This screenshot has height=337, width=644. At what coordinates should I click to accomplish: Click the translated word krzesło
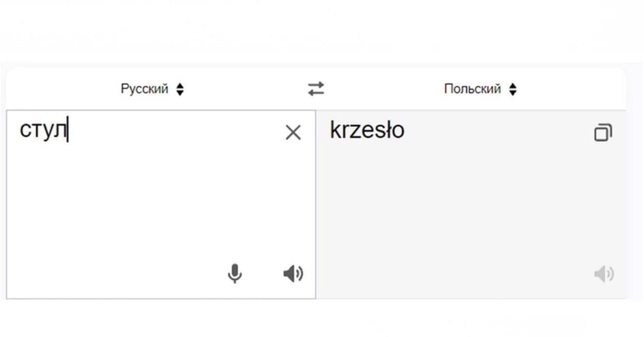point(367,130)
